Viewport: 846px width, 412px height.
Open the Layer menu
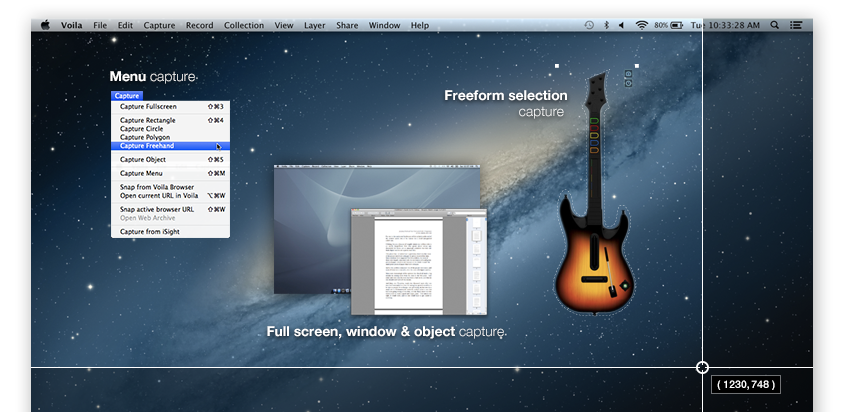pos(315,25)
